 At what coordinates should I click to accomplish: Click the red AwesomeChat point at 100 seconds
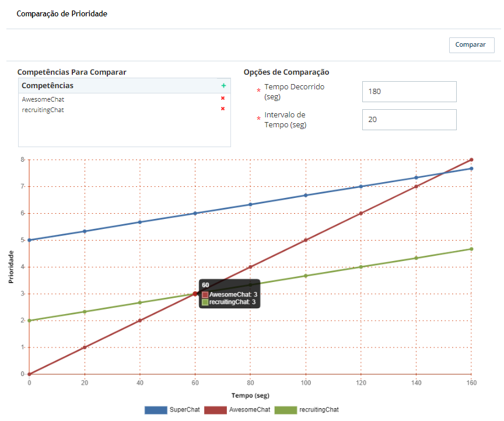pyautogui.click(x=306, y=240)
